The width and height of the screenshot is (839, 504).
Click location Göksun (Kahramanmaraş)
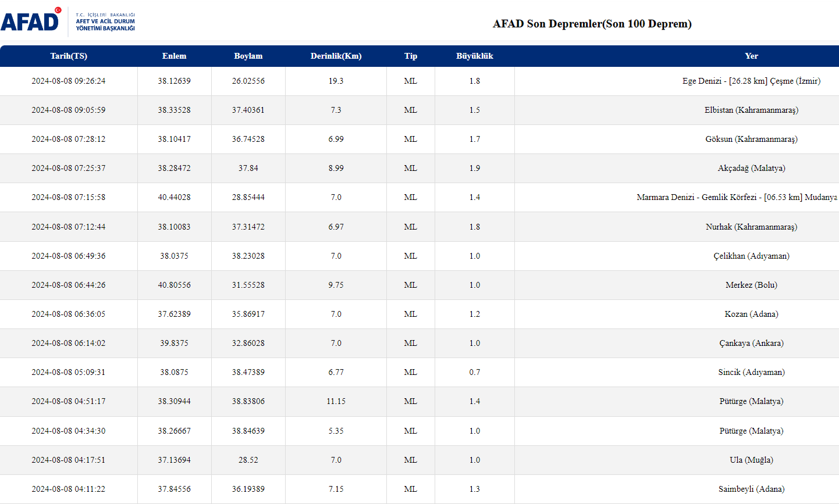[x=752, y=140]
